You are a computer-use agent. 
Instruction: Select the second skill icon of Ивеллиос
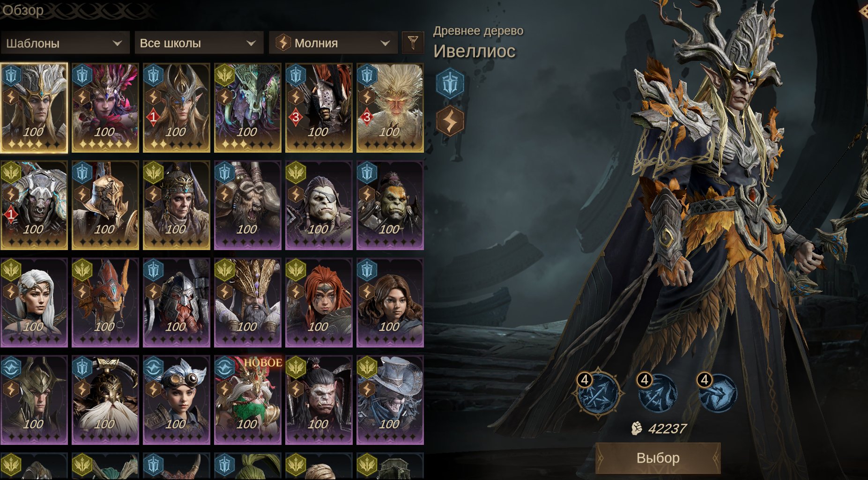(657, 393)
